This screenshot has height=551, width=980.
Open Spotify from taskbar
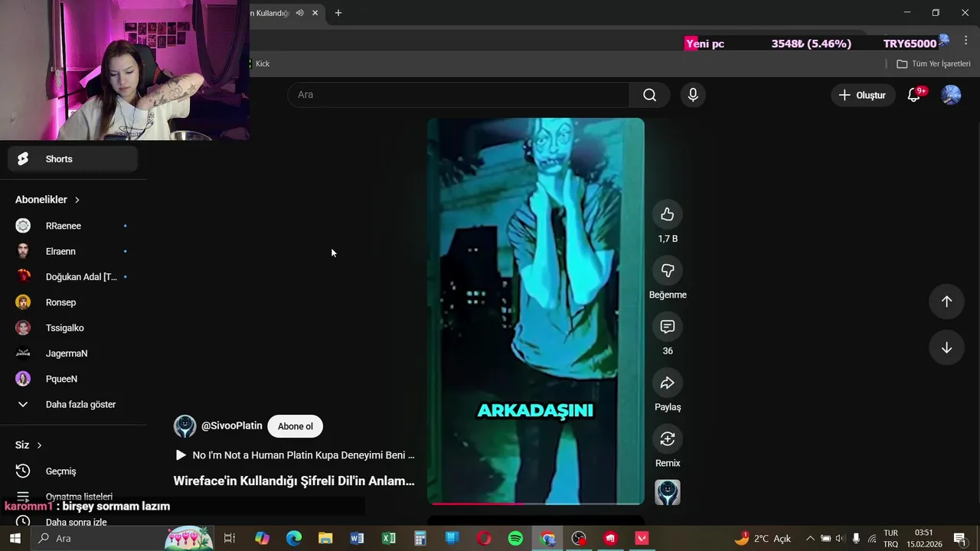coord(515,538)
